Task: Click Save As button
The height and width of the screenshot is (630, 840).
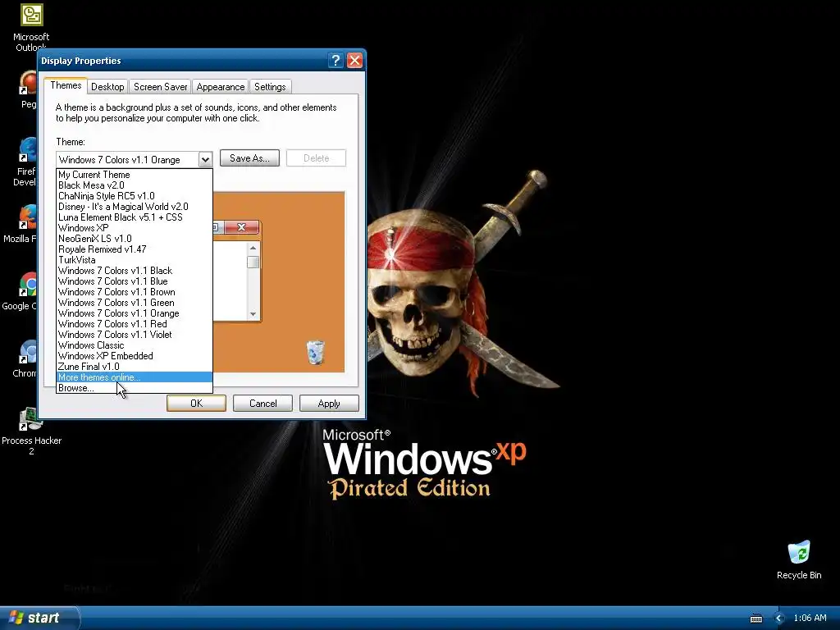Action: [249, 158]
